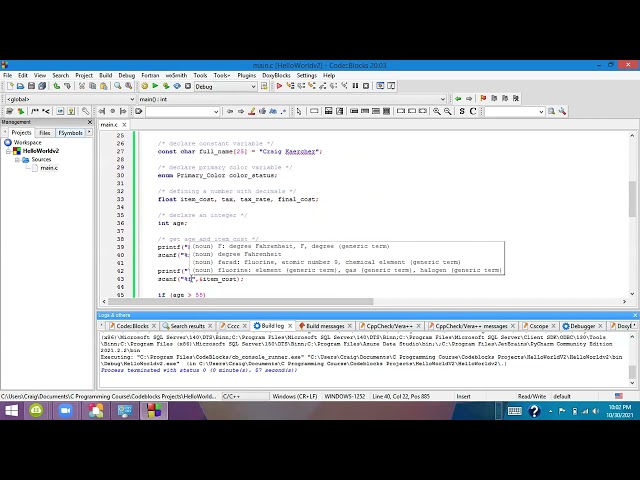
Task: Click the Code::Blocks taskbar icon
Action: [154, 411]
